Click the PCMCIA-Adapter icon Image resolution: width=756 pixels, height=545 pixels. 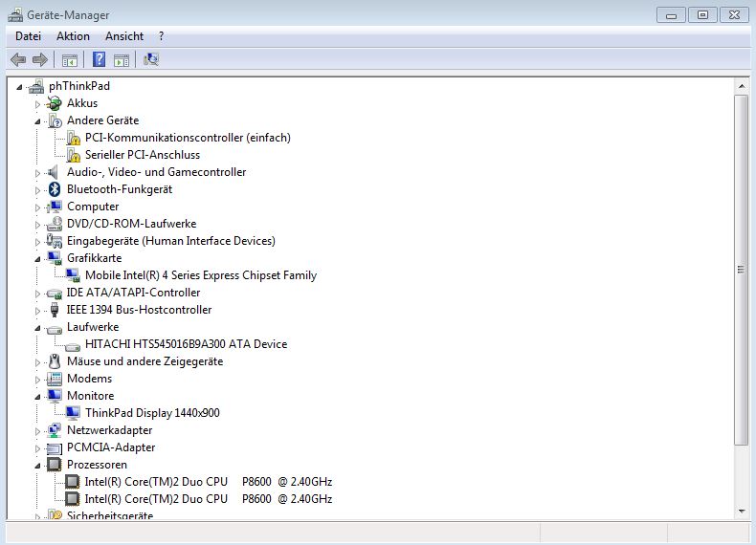[x=55, y=448]
